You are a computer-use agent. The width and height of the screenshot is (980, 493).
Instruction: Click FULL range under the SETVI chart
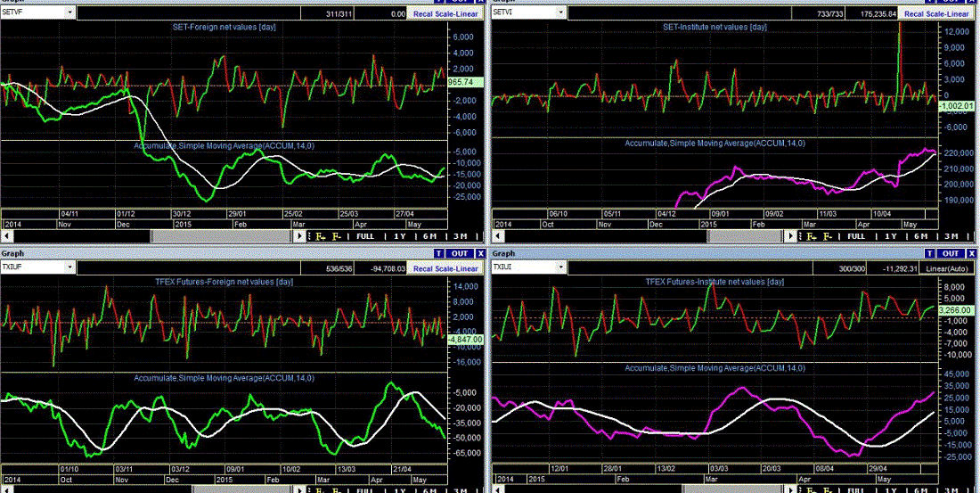click(855, 236)
